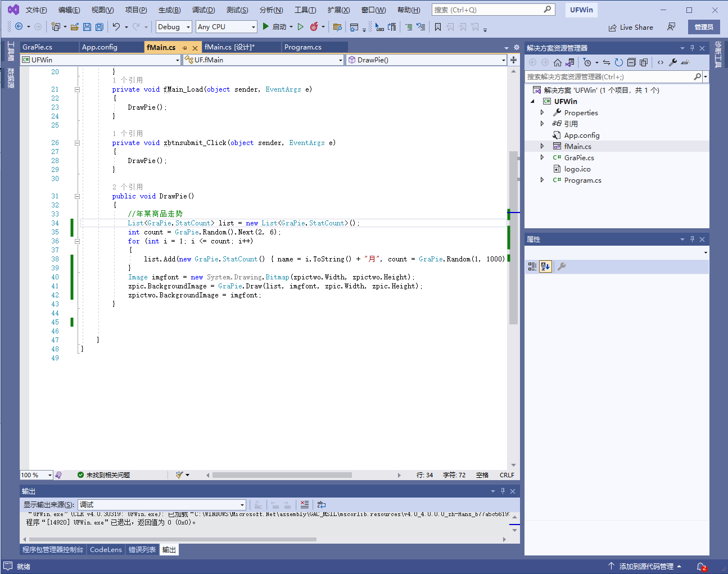Screen dimensions: 728x574
Task: Click the Navigate Backward arrow icon
Action: [19, 26]
